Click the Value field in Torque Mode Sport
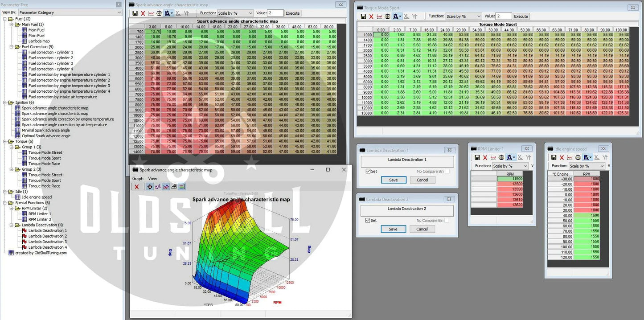This screenshot has width=644, height=320. click(x=503, y=16)
